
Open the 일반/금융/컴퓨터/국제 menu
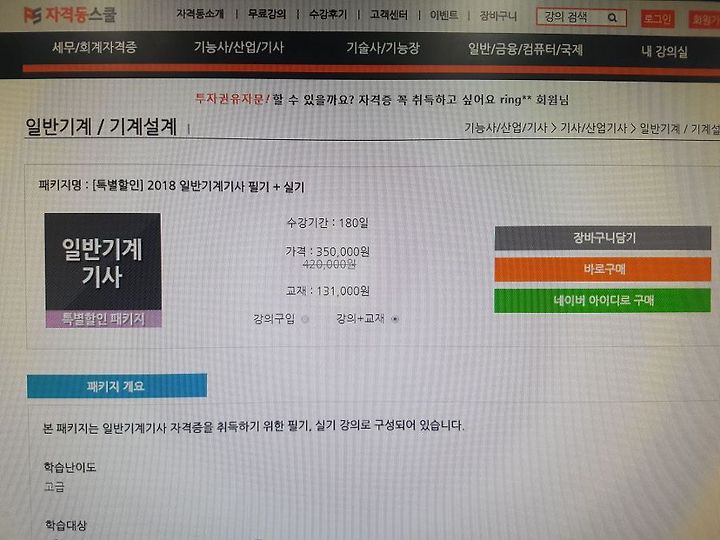(x=525, y=49)
